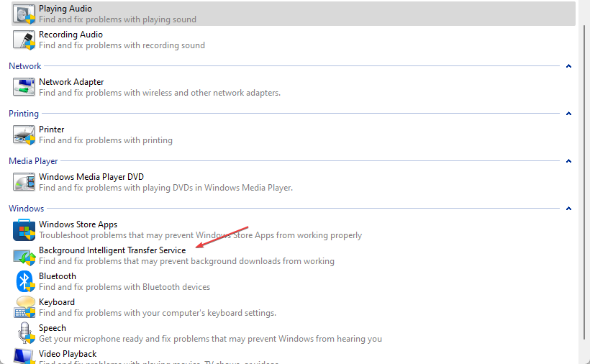Viewport: 590px width, 364px height.
Task: Select the Bluetooth title text
Action: click(57, 276)
